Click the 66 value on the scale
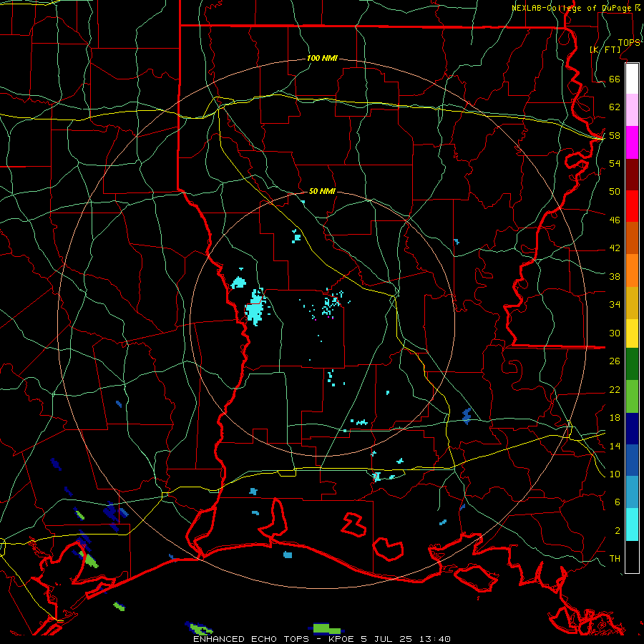Image resolution: width=644 pixels, height=644 pixels. pos(615,79)
